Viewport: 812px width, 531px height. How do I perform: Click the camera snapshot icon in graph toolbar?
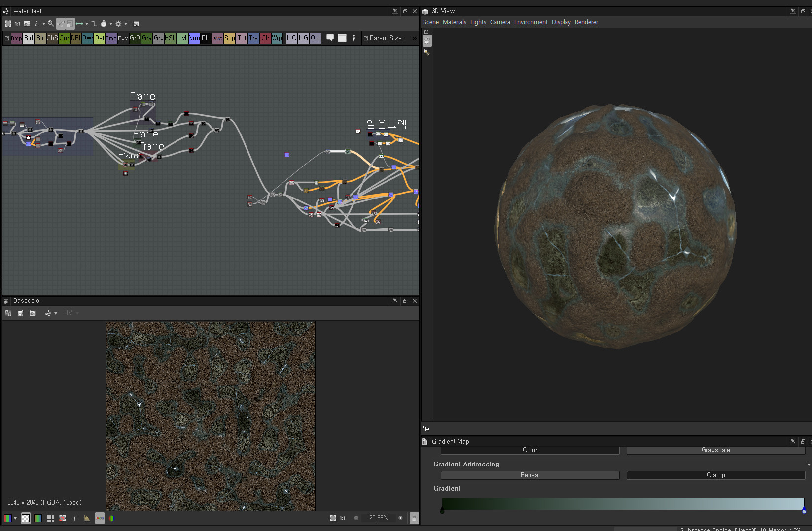[x=27, y=24]
